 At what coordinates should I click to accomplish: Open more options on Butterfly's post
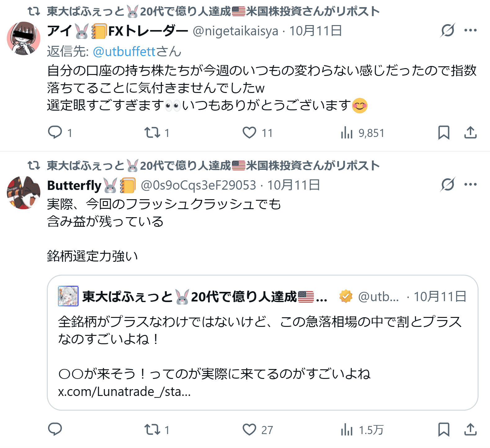470,185
